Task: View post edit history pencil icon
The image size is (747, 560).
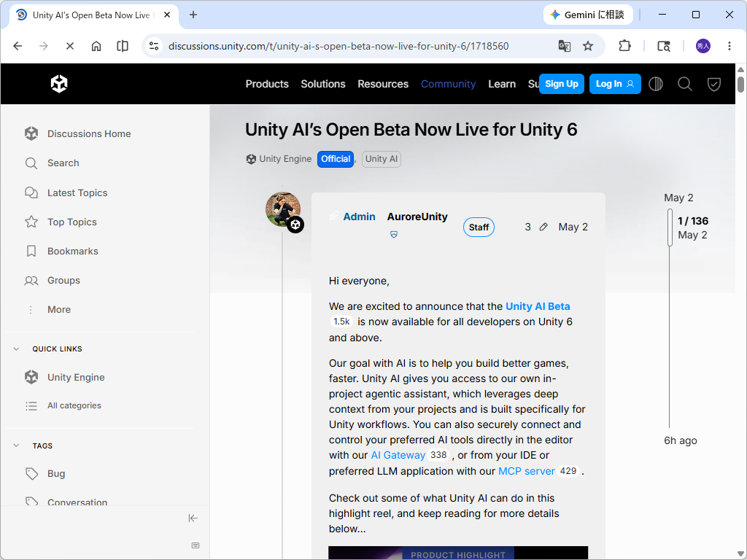Action: tap(543, 227)
